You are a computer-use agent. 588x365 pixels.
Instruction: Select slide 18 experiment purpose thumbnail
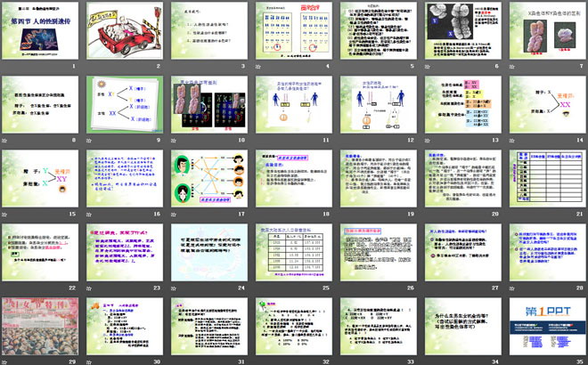click(x=294, y=178)
